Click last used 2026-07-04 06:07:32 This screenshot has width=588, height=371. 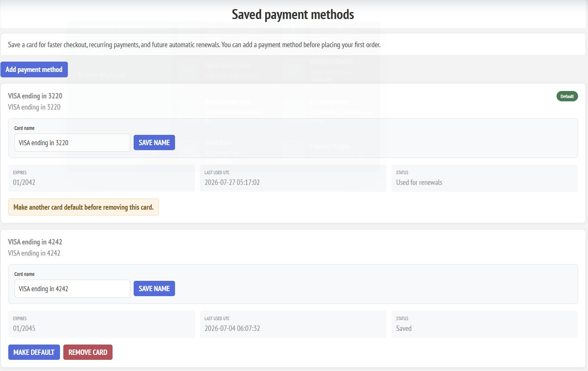[x=232, y=328]
